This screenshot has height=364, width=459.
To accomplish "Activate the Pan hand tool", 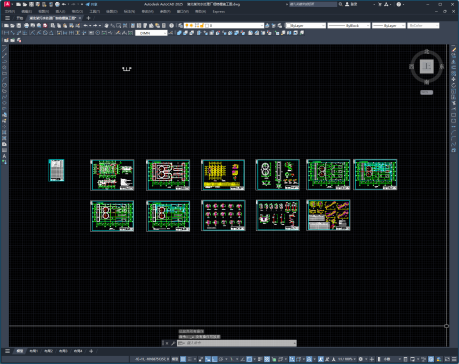I will click(x=106, y=26).
